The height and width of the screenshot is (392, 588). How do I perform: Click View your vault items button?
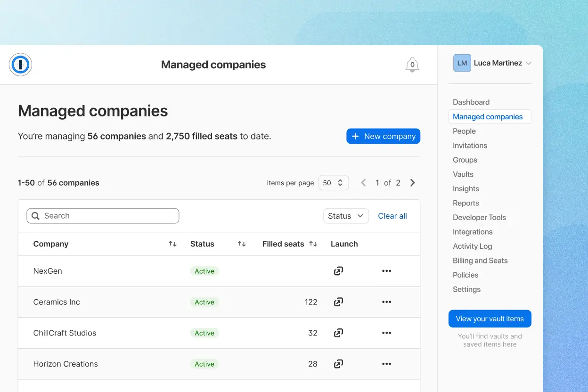click(x=490, y=319)
